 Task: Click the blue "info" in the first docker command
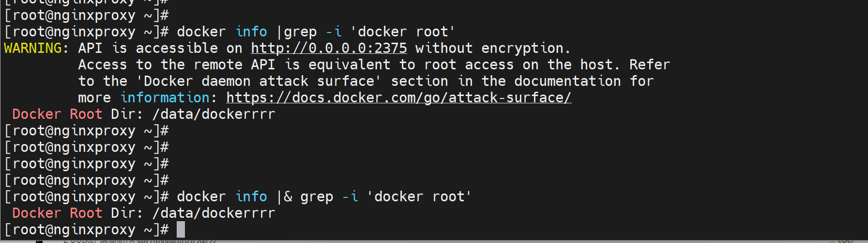[251, 32]
